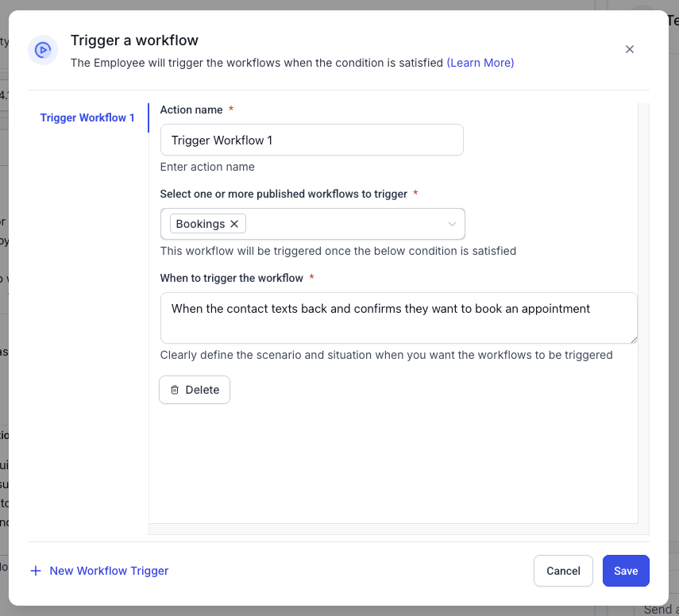Cancel the workflow trigger changes
This screenshot has height=616, width=679.
[563, 571]
